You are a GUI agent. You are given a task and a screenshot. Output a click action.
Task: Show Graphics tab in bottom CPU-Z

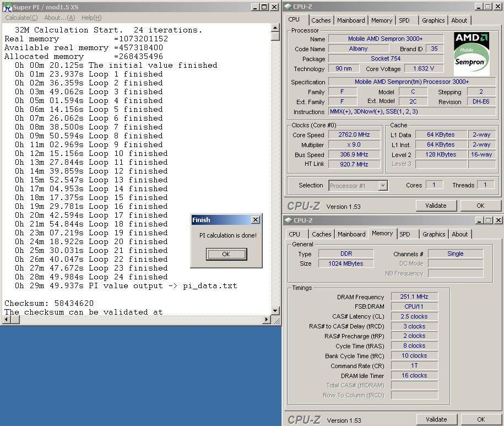pyautogui.click(x=434, y=234)
